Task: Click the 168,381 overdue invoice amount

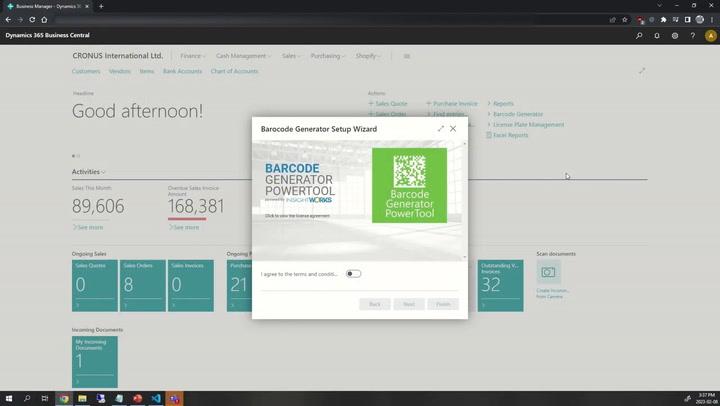Action: 196,206
